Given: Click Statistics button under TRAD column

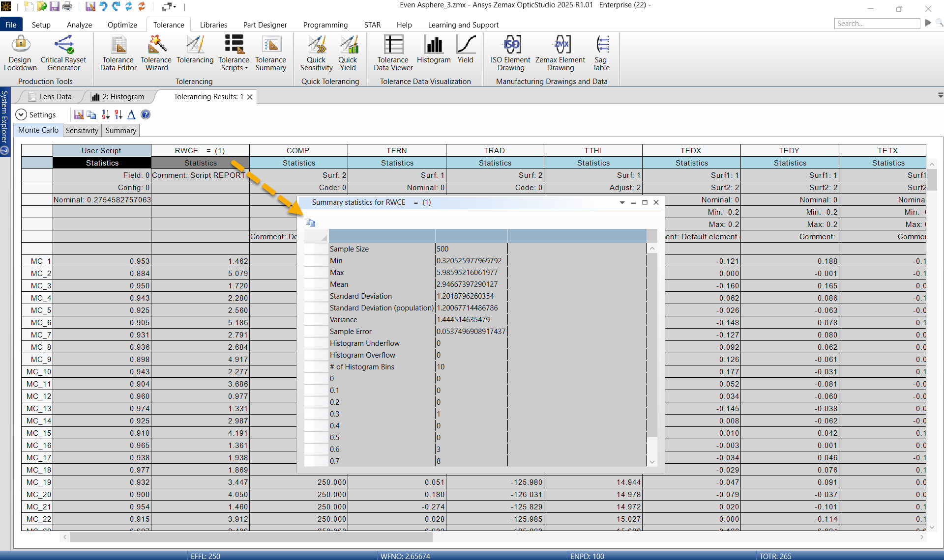Looking at the screenshot, I should tap(495, 163).
